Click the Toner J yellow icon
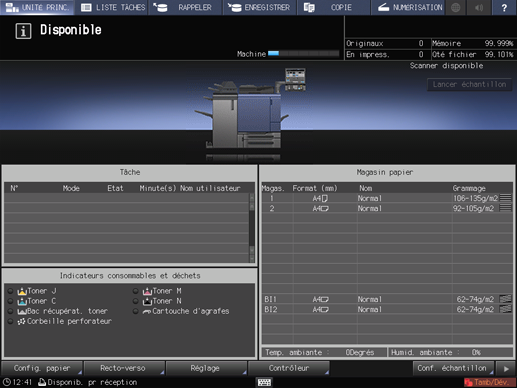The height and width of the screenshot is (388, 517). click(22, 291)
